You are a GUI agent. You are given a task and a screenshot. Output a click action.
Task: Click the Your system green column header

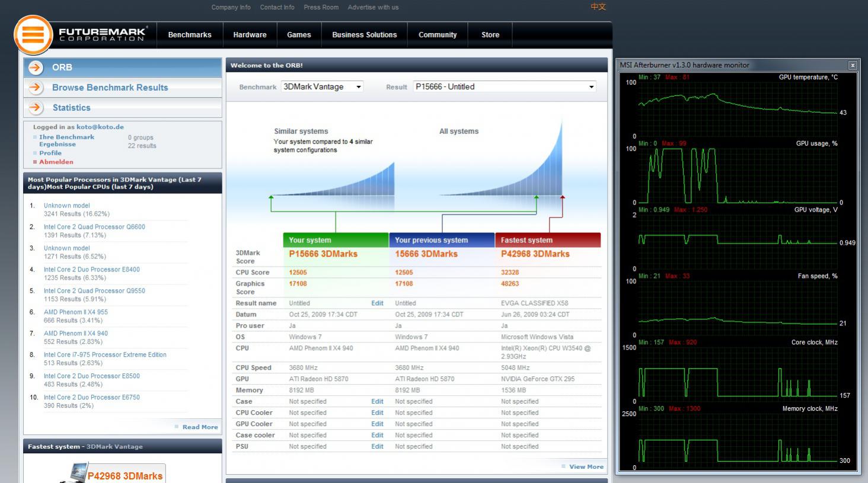(x=336, y=240)
